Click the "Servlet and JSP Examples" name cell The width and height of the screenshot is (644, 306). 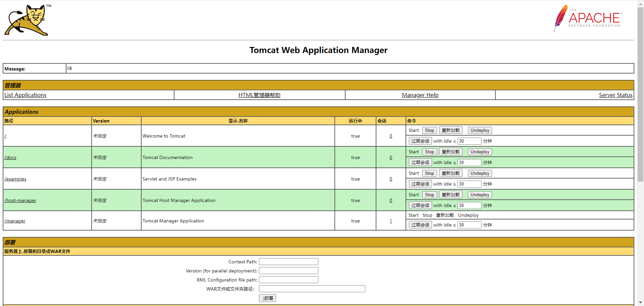[x=238, y=179]
